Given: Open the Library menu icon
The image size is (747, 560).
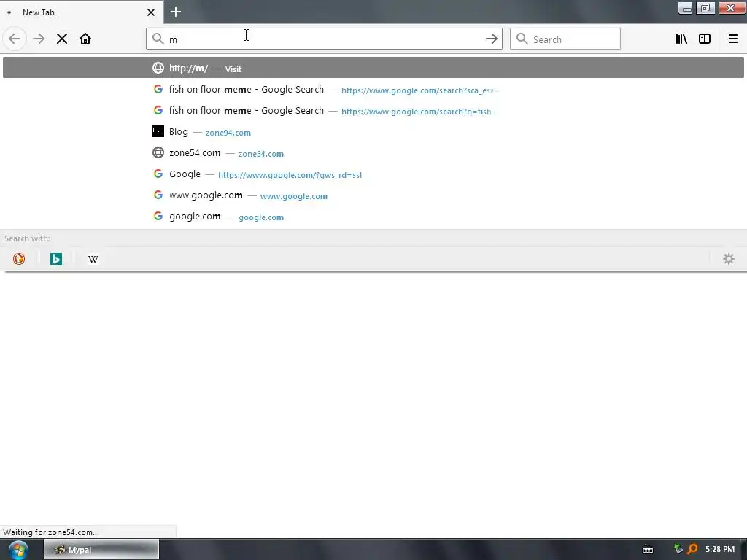Looking at the screenshot, I should click(681, 39).
